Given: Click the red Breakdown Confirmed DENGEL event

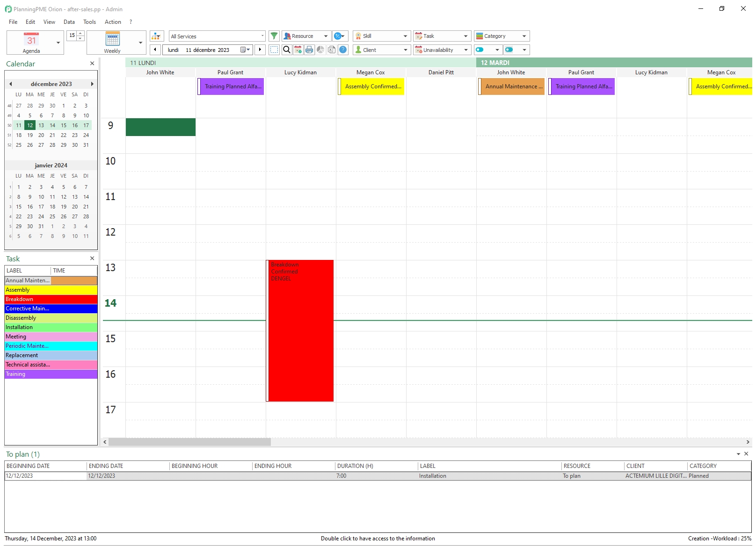Looking at the screenshot, I should pyautogui.click(x=300, y=330).
